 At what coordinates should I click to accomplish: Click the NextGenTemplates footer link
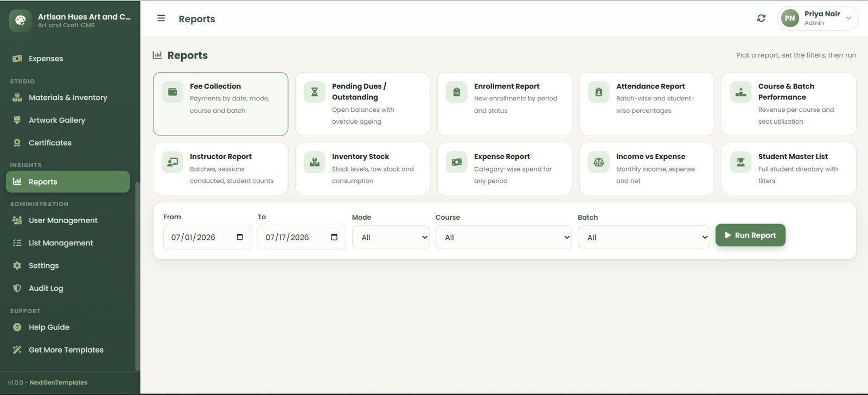(58, 383)
